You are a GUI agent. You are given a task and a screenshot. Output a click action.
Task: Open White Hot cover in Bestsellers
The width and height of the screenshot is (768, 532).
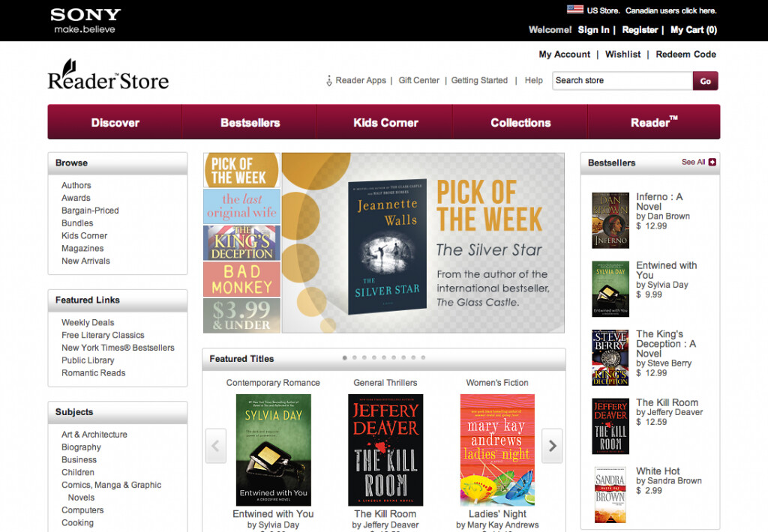[x=610, y=495]
